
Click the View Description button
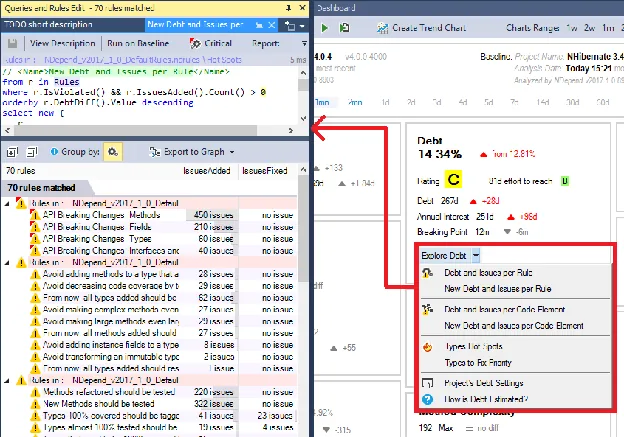click(62, 43)
